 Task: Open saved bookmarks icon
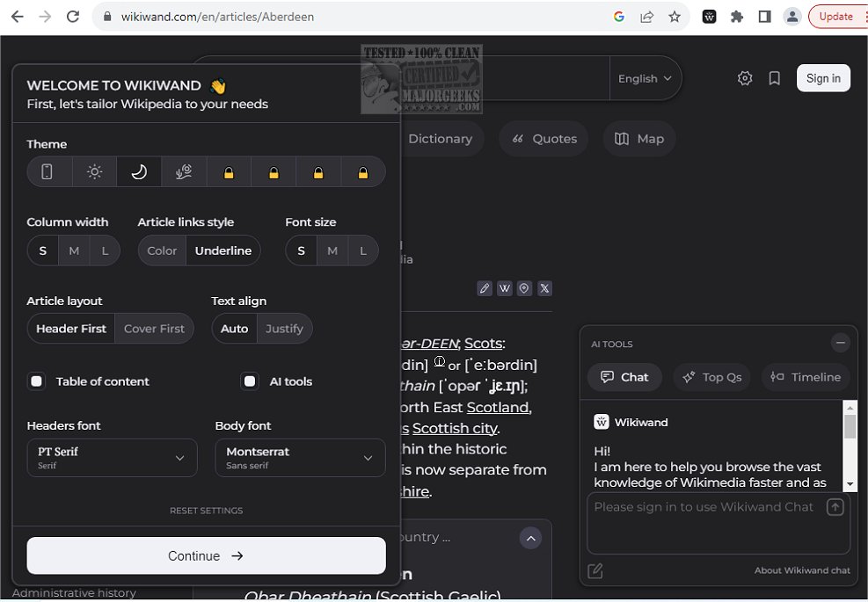775,78
